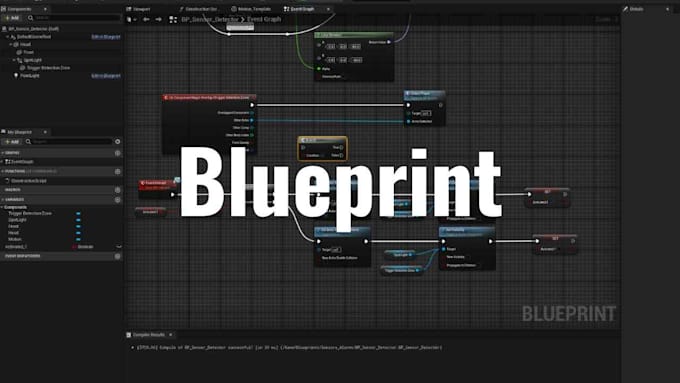
Task: Click type pill of SpotLight variable
Action: pyautogui.click(x=78, y=220)
